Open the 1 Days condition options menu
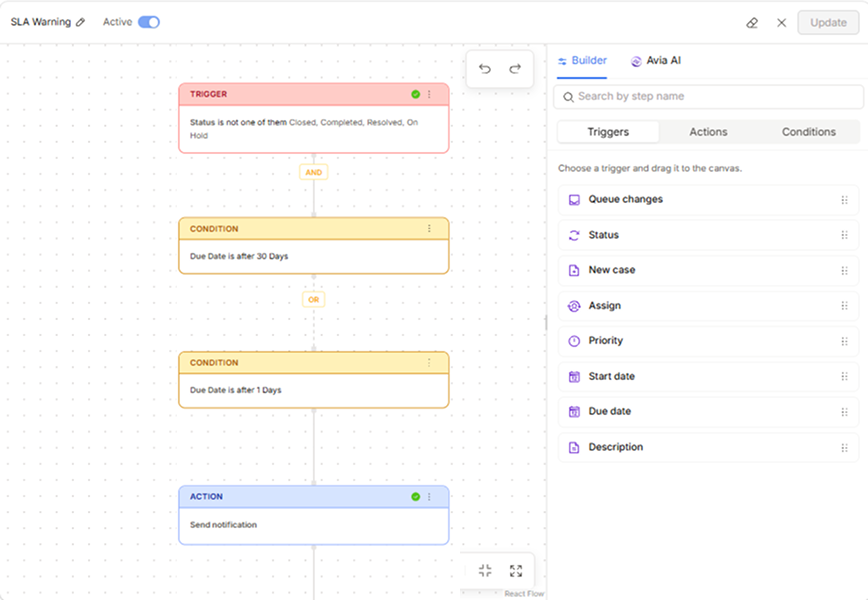The height and width of the screenshot is (600, 868). point(429,363)
